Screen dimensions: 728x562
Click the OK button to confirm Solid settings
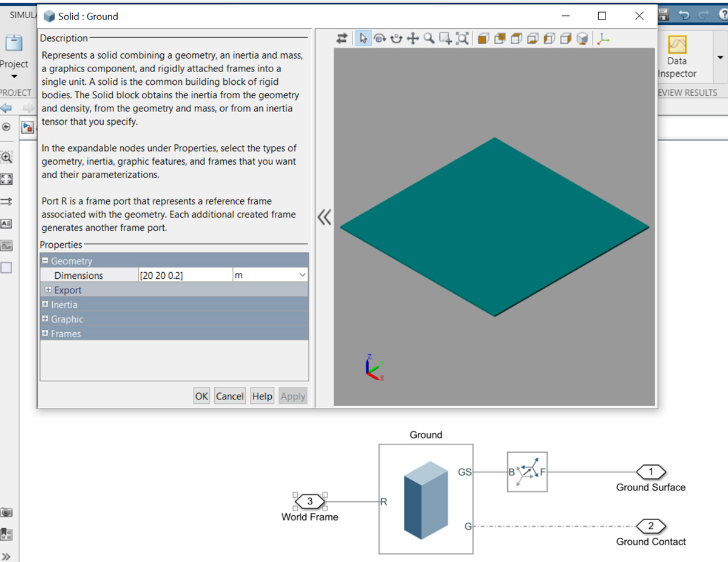tap(201, 396)
